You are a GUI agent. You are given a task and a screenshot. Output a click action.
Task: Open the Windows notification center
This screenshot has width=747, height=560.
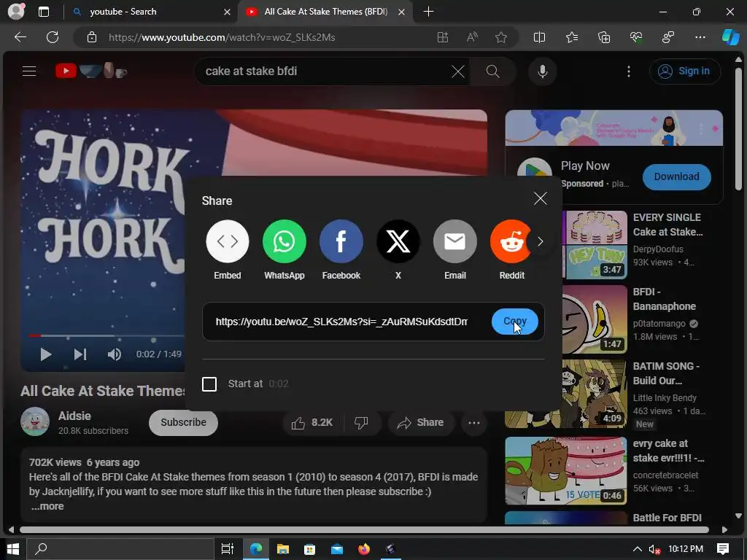[723, 549]
